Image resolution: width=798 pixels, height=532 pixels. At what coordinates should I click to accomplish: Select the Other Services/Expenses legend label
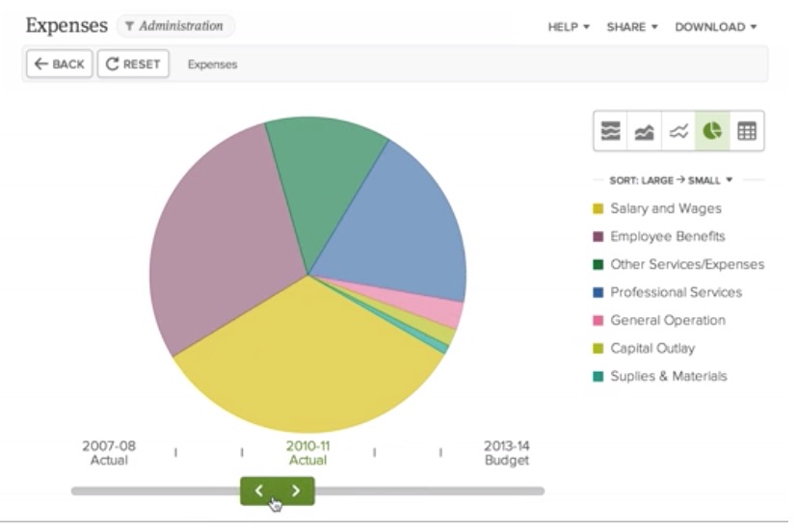tap(687, 264)
